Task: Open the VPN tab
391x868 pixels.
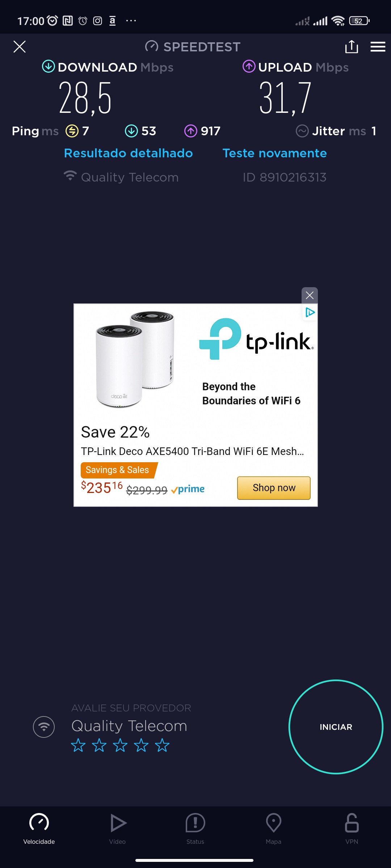Action: (x=352, y=829)
